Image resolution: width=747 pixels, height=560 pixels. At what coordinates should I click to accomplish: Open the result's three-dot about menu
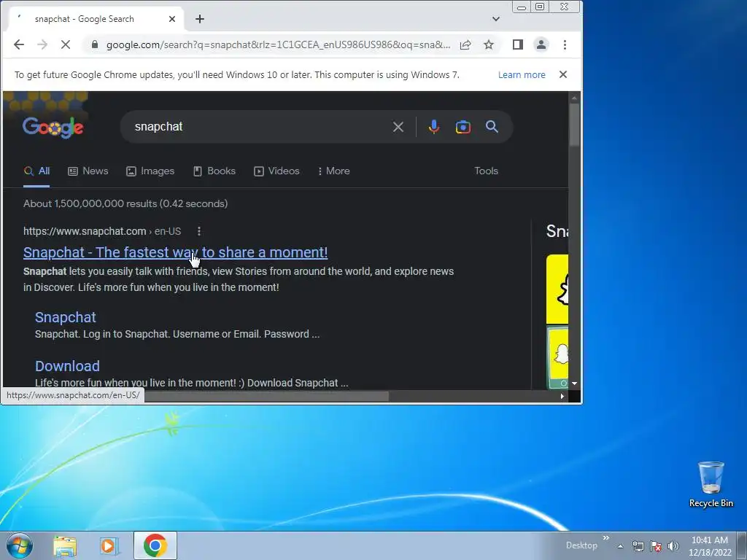[x=198, y=231]
